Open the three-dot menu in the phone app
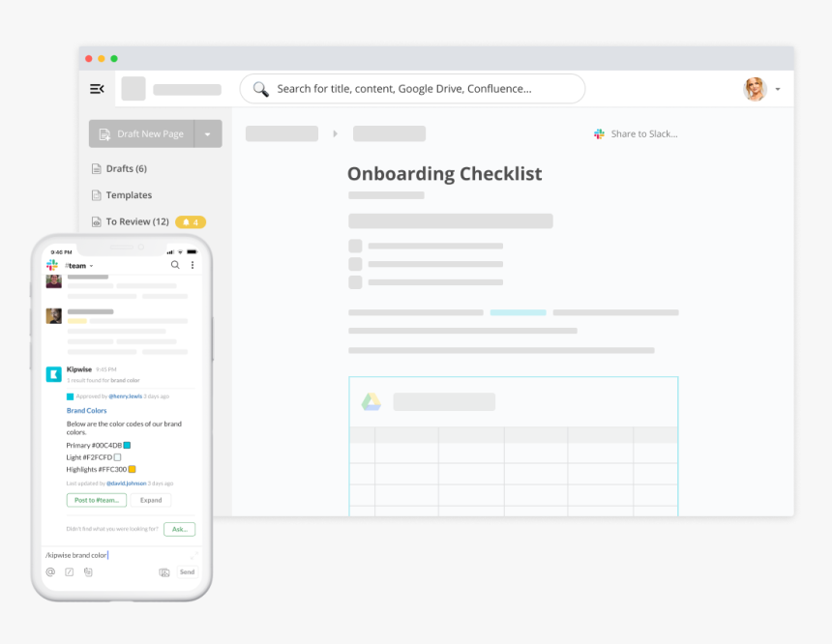Screen dimensions: 832x644 (192, 265)
